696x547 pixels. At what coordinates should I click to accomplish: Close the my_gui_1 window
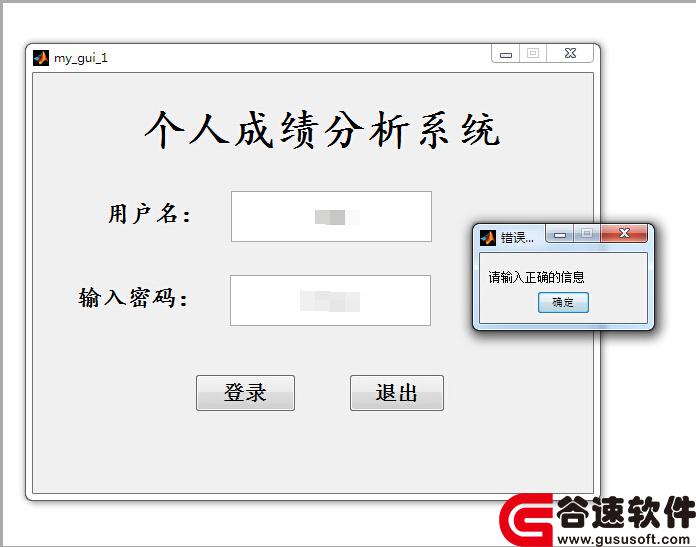click(570, 54)
